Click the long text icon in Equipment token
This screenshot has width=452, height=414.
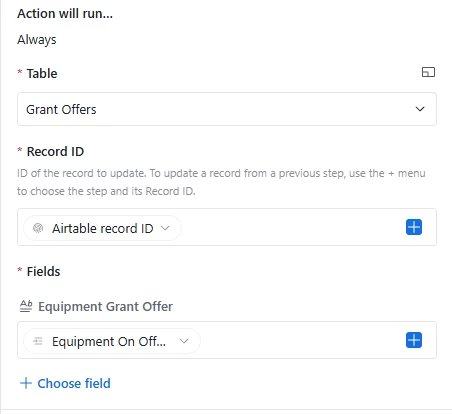click(38, 341)
